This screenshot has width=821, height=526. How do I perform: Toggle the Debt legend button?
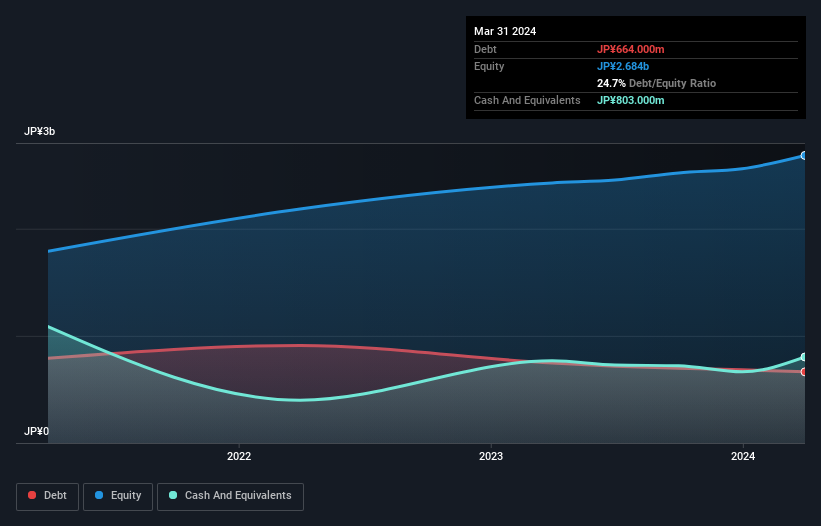click(x=47, y=496)
